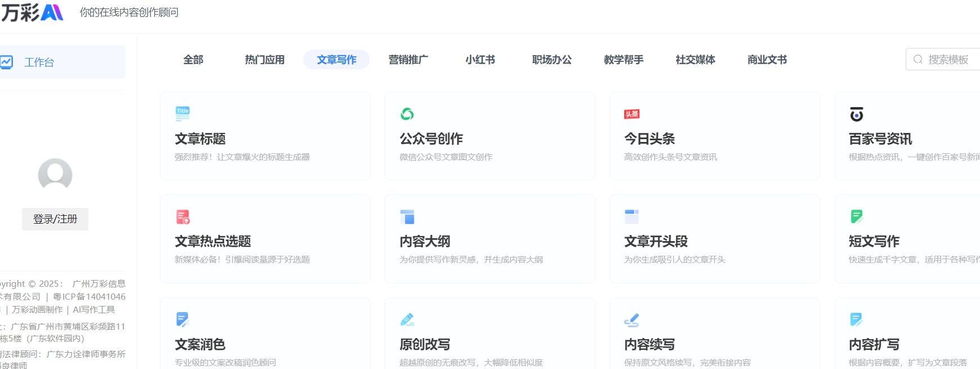Image resolution: width=980 pixels, height=369 pixels.
Task: Click the green 短文写作 icon
Action: (856, 216)
